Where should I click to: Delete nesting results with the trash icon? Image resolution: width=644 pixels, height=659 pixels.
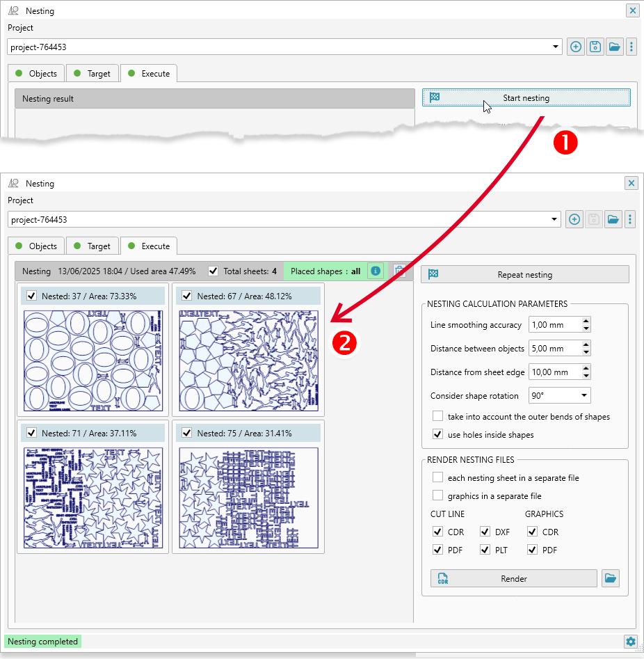(x=401, y=271)
